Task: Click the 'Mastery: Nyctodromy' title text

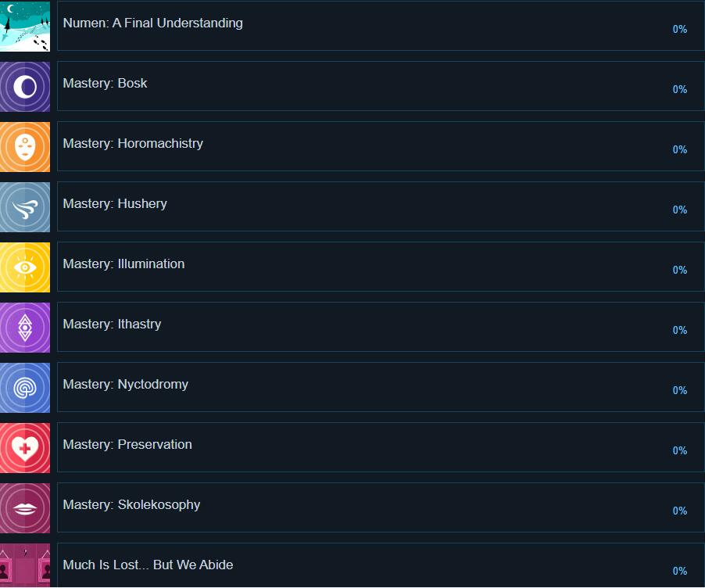Action: (125, 385)
